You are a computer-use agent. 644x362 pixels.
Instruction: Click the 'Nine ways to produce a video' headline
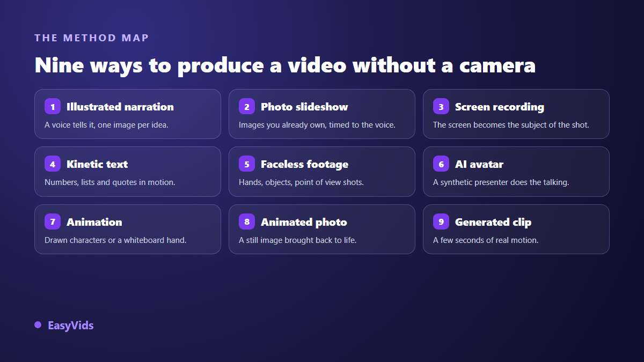pos(285,65)
